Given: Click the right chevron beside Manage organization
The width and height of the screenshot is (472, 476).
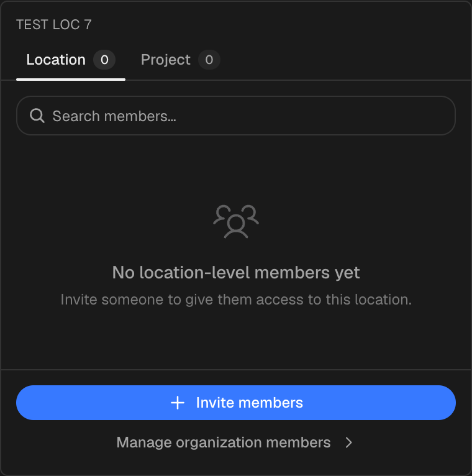Looking at the screenshot, I should (349, 442).
